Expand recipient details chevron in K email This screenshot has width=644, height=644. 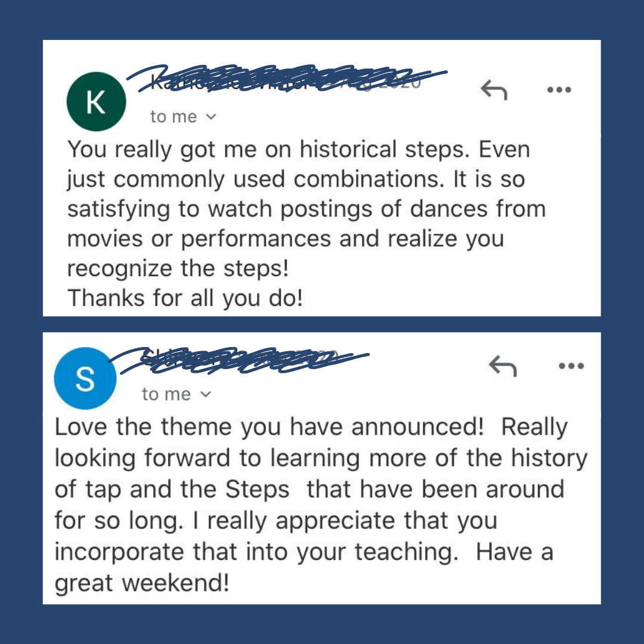pyautogui.click(x=210, y=117)
